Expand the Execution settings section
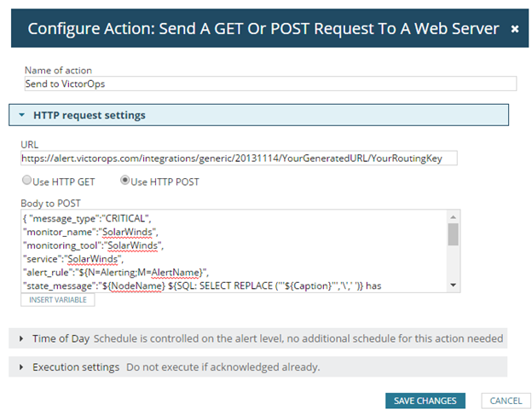The width and height of the screenshot is (532, 415). [76, 367]
